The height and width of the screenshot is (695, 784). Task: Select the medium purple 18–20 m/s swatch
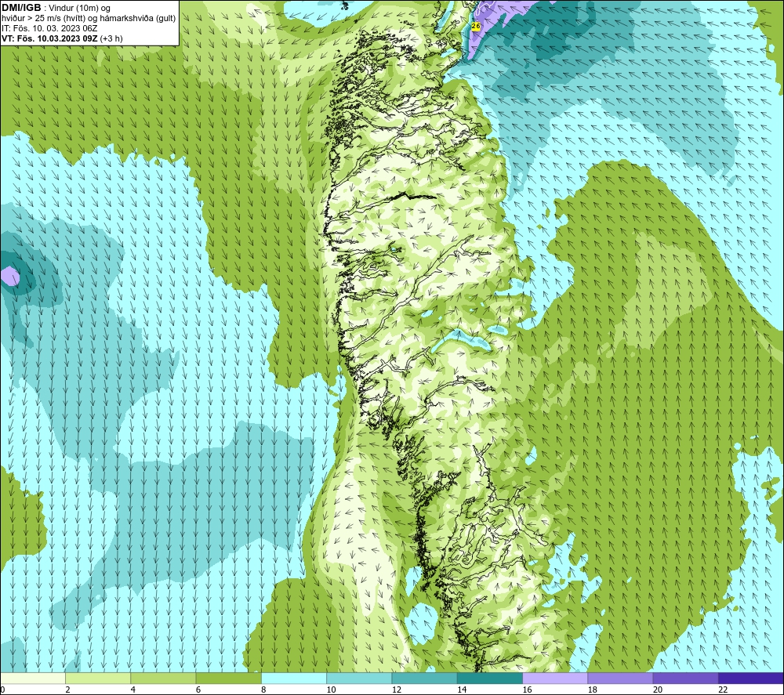(620, 678)
